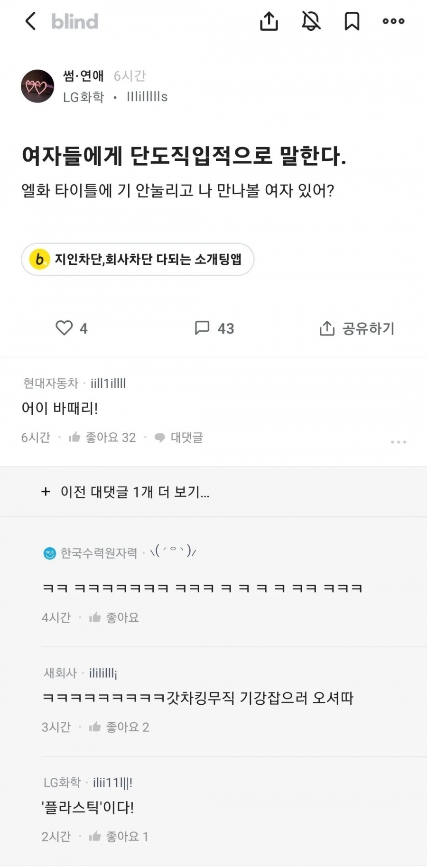427x868 pixels.
Task: Open the 썸·연애 topic channel
Action: point(84,76)
